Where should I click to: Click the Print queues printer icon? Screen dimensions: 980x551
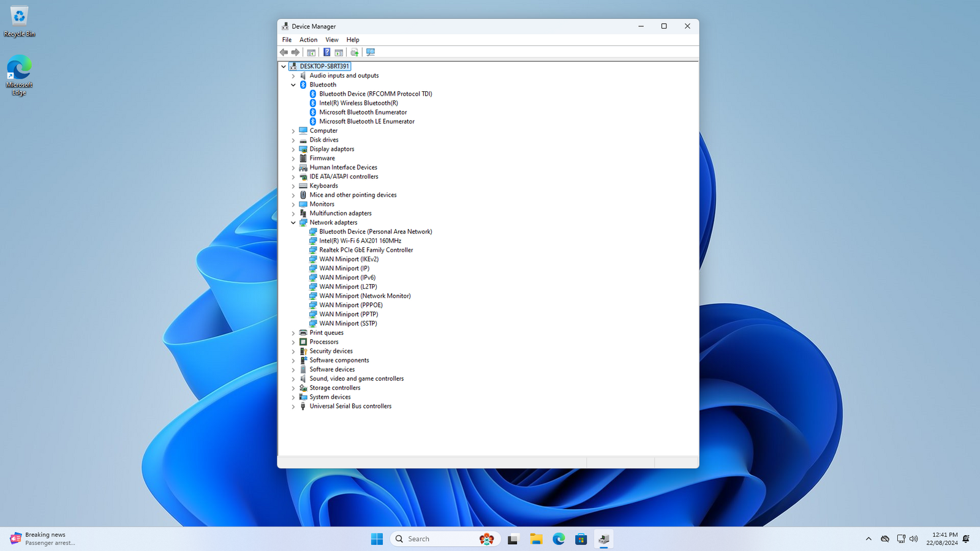303,332
